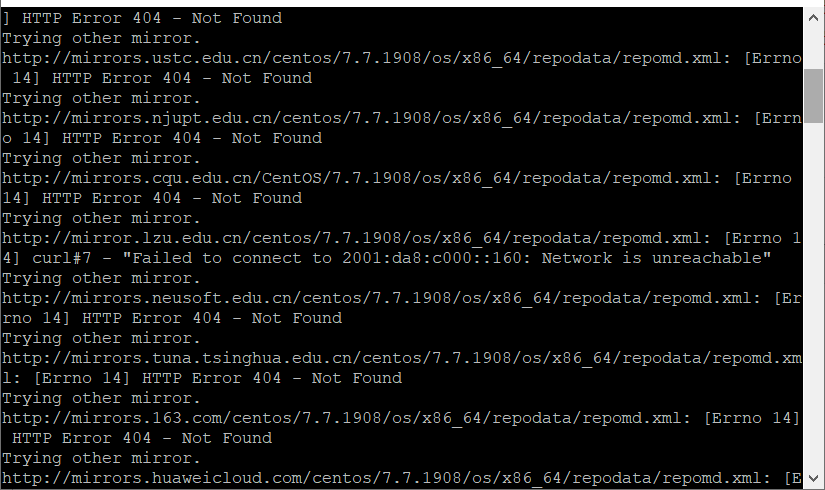
Task: Click the vertical scrollbar thumb
Action: 813,96
